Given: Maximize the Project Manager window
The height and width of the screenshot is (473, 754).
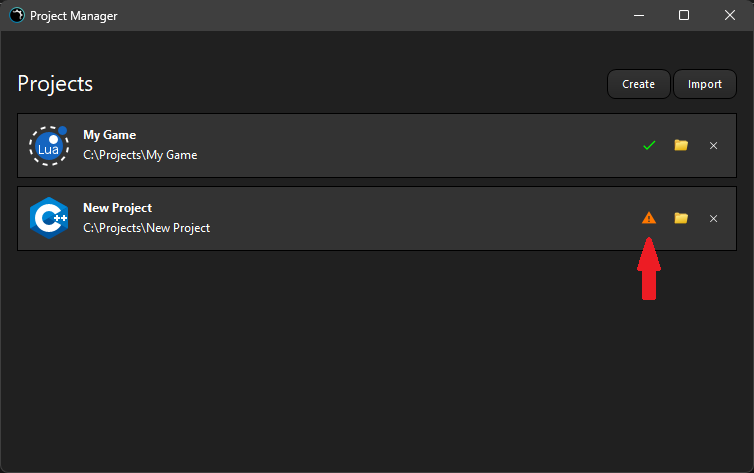Looking at the screenshot, I should 684,15.
